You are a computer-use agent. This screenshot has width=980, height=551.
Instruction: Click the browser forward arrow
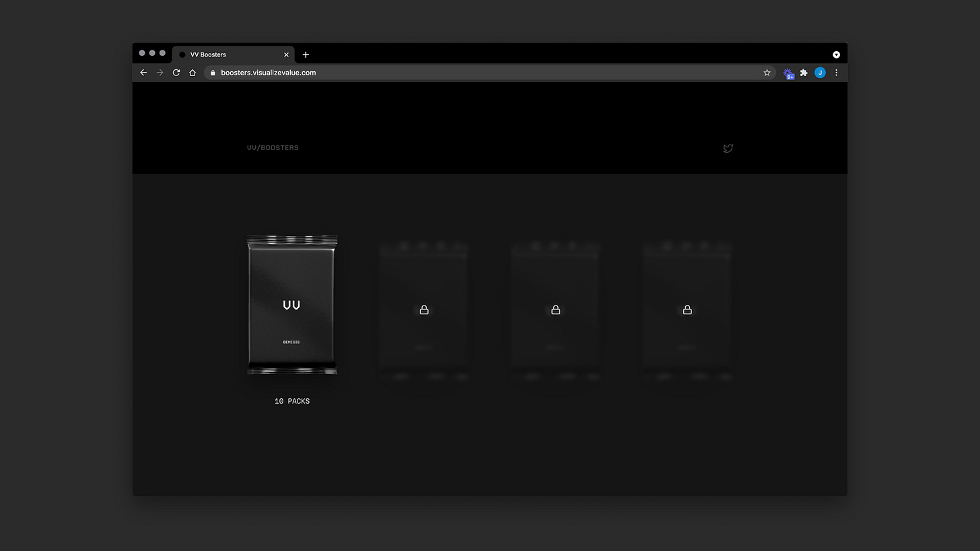160,73
